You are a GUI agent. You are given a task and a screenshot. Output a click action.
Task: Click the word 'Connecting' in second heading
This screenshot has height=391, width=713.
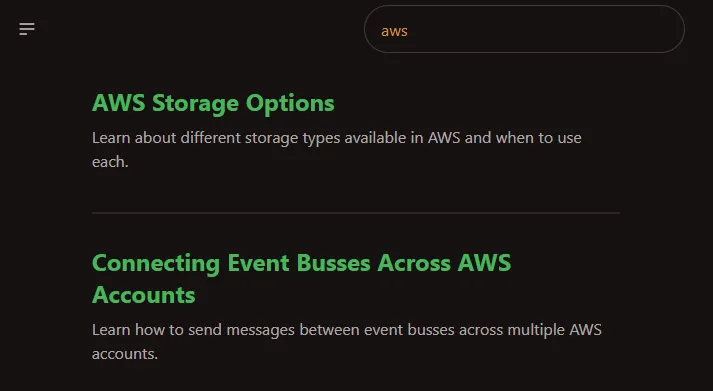[156, 264]
